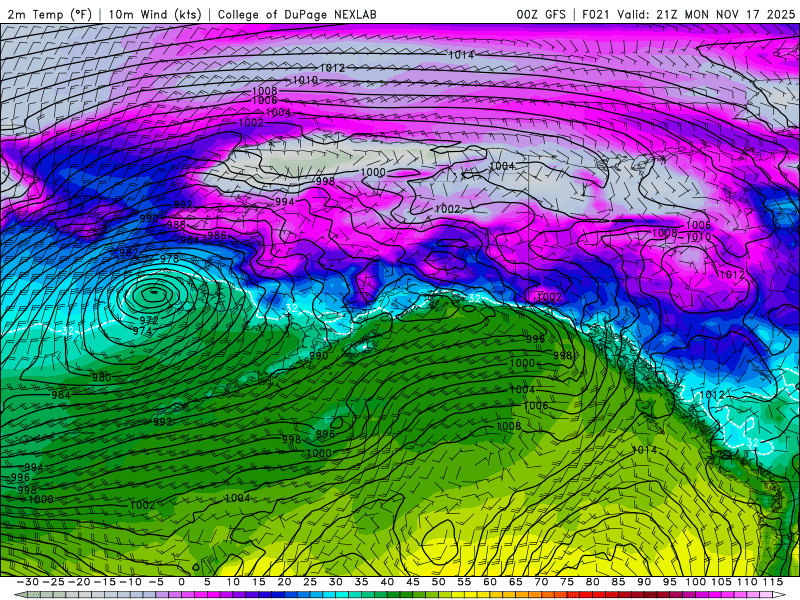This screenshot has height=600, width=800.
Task: Click the 50 label on the color scale
Action: pyautogui.click(x=438, y=582)
